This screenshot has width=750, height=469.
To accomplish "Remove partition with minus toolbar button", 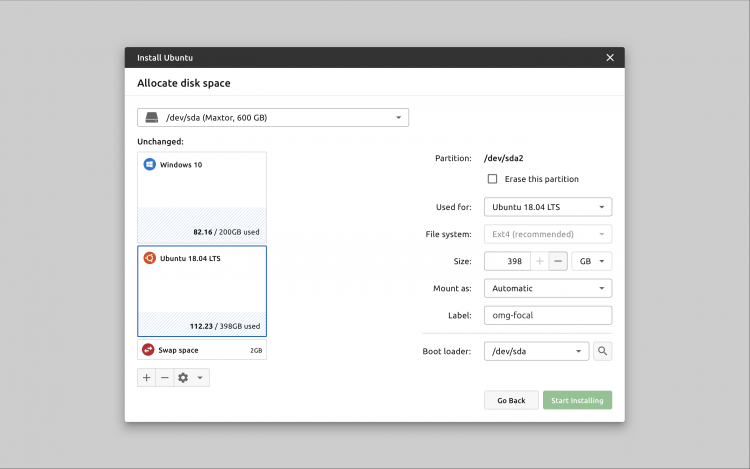I will [x=165, y=378].
